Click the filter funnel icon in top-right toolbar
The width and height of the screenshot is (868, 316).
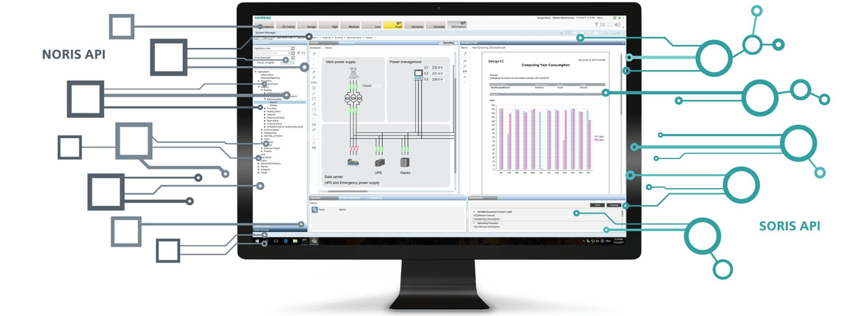tap(596, 25)
